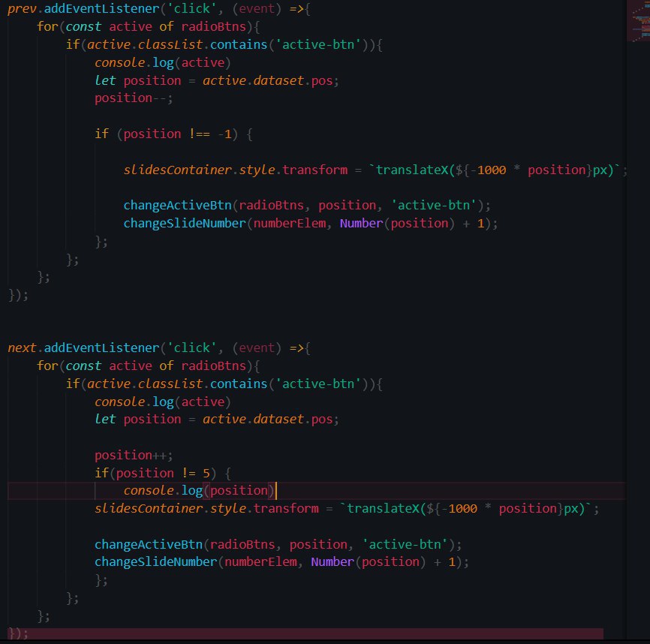Click the closing '});' ending the prev listener

18,295
